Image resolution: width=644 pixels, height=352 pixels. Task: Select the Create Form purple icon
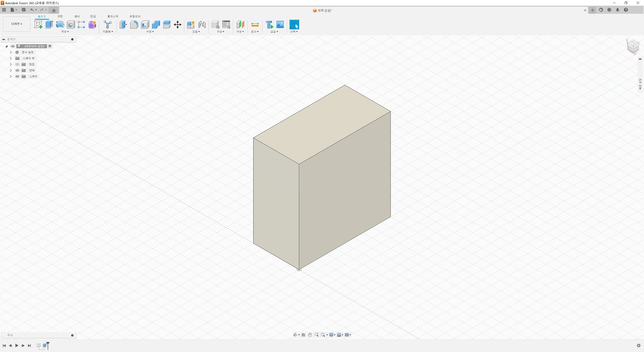click(x=92, y=24)
